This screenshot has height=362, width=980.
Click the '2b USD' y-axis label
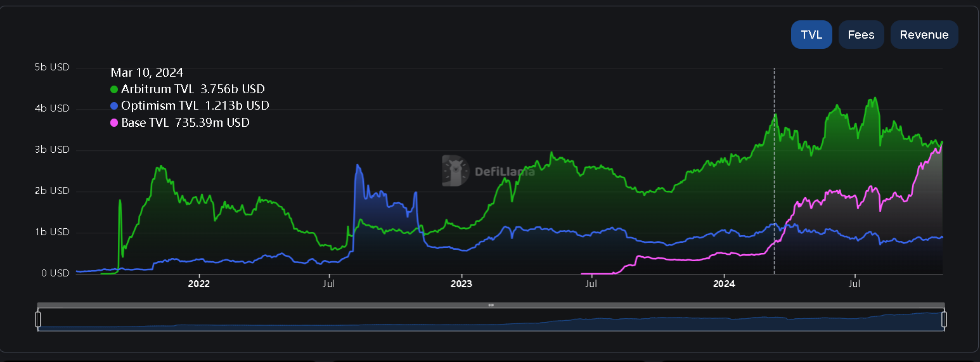click(52, 191)
